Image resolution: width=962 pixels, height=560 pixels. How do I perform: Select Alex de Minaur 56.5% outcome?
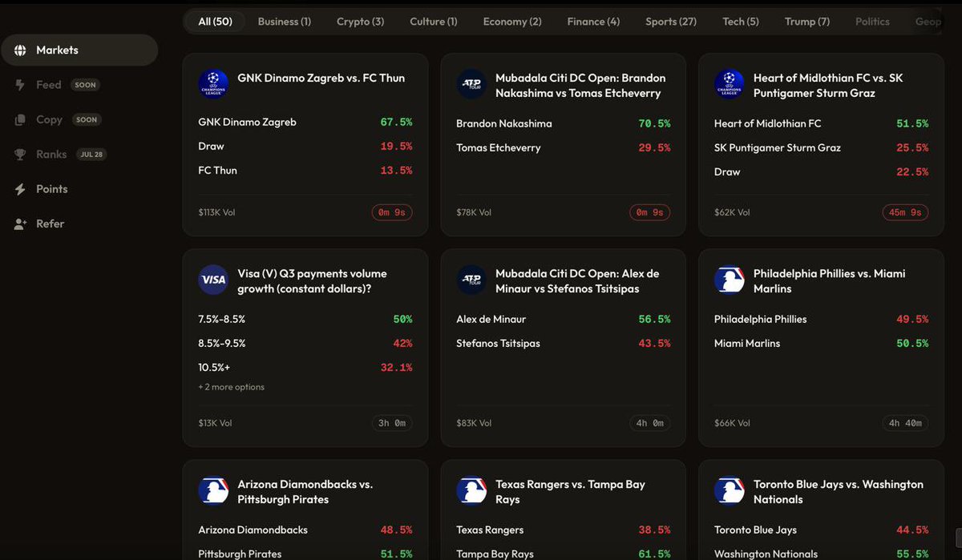click(x=564, y=319)
